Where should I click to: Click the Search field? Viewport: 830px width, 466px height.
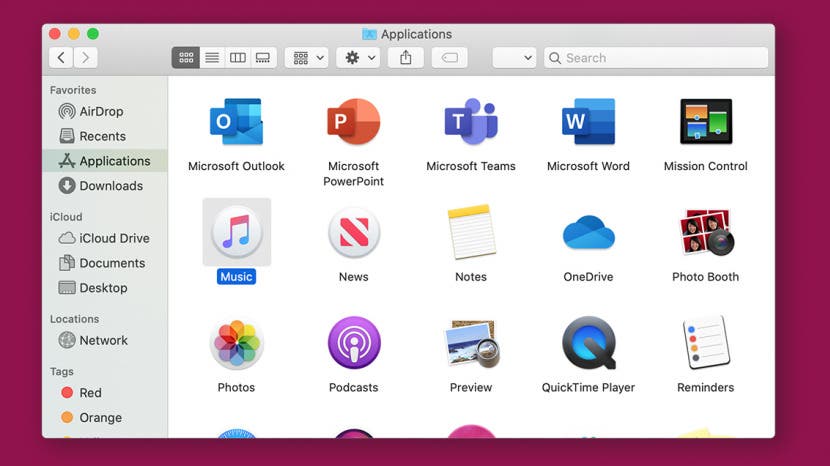coord(656,58)
